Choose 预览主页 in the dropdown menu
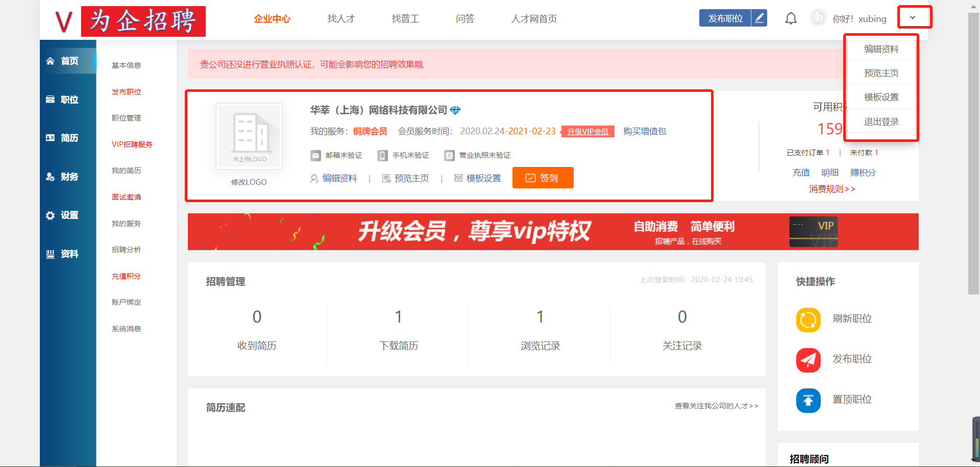 (x=881, y=73)
